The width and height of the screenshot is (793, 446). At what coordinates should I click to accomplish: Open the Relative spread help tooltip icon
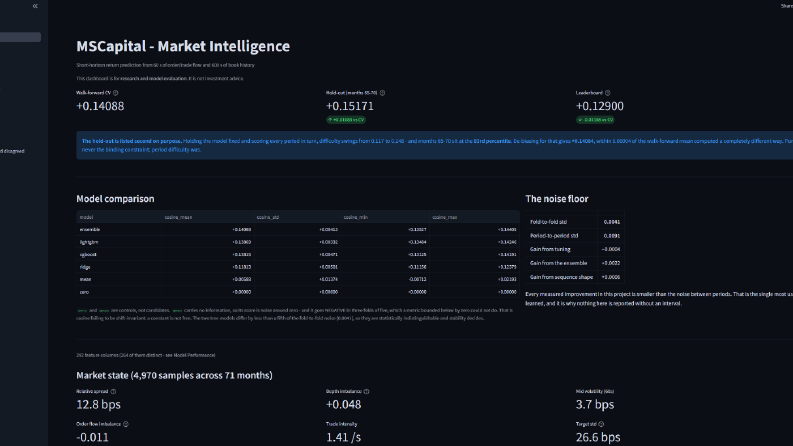pyautogui.click(x=113, y=391)
